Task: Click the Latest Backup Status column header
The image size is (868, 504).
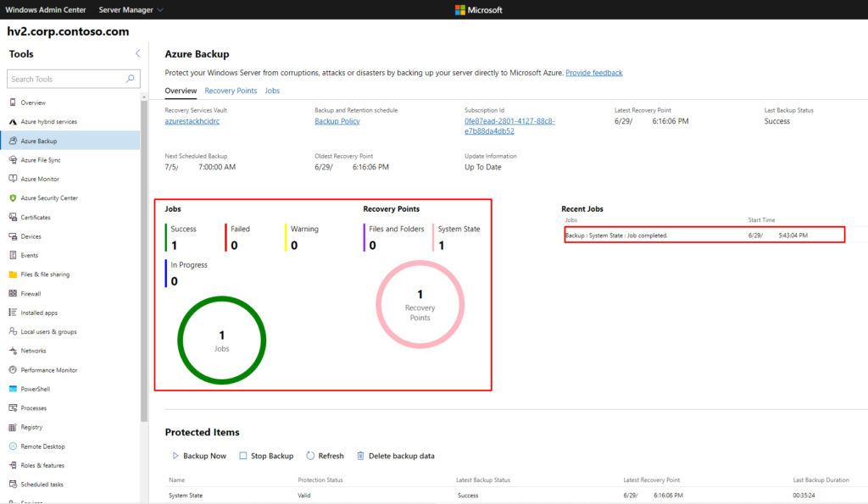Action: pyautogui.click(x=482, y=479)
